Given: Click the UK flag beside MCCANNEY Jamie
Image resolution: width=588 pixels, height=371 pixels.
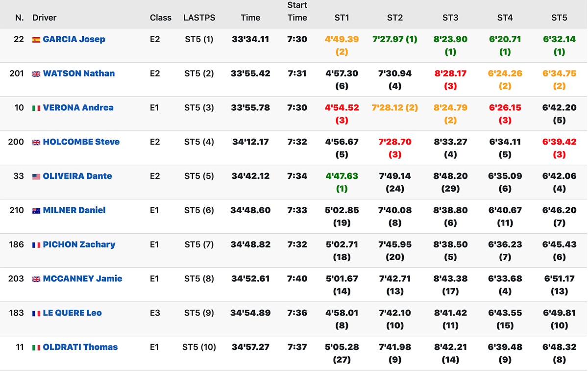Looking at the screenshot, I should (x=36, y=279).
